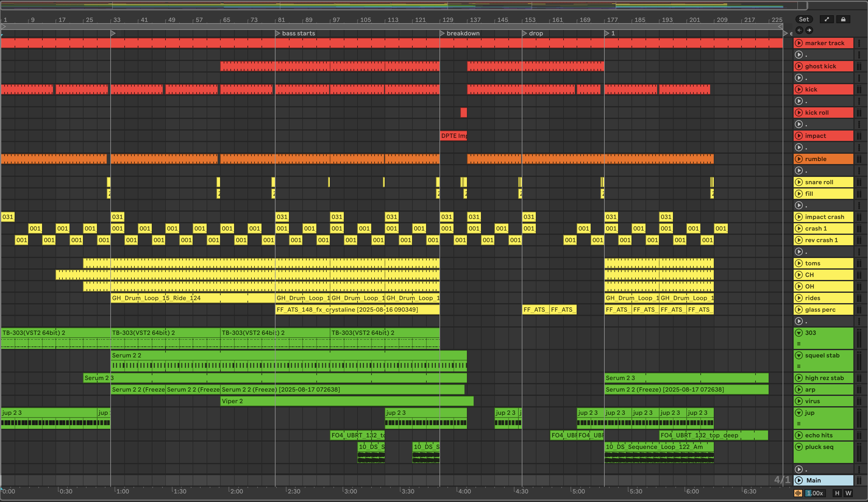Jump to the previous locator arrow
This screenshot has height=502, width=868.
point(799,30)
